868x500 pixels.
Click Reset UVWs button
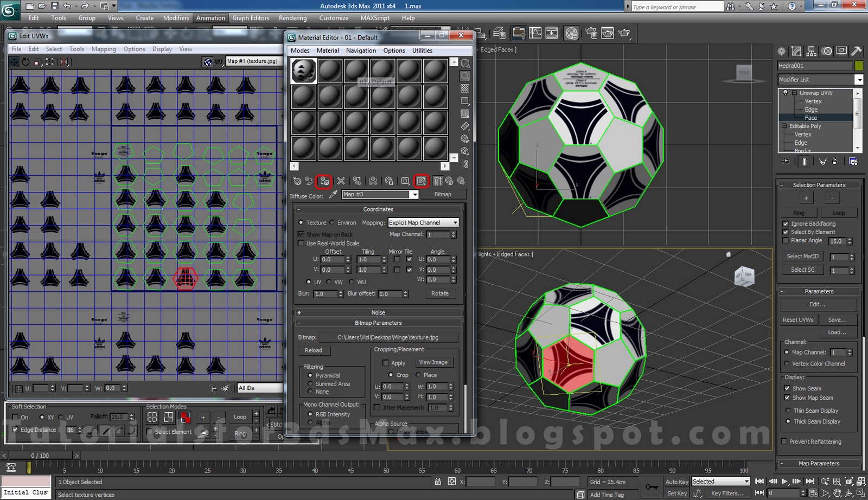click(x=798, y=319)
